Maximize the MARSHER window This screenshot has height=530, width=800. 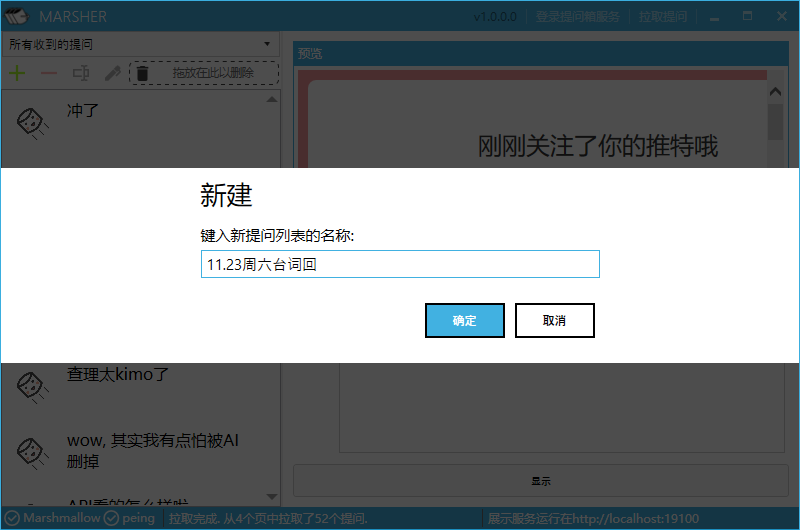(x=747, y=16)
